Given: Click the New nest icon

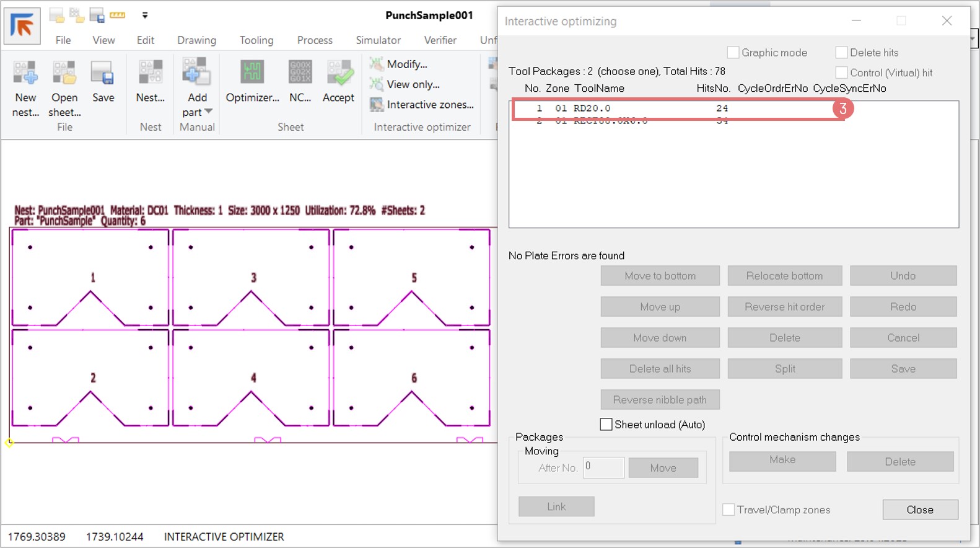Looking at the screenshot, I should coord(25,74).
